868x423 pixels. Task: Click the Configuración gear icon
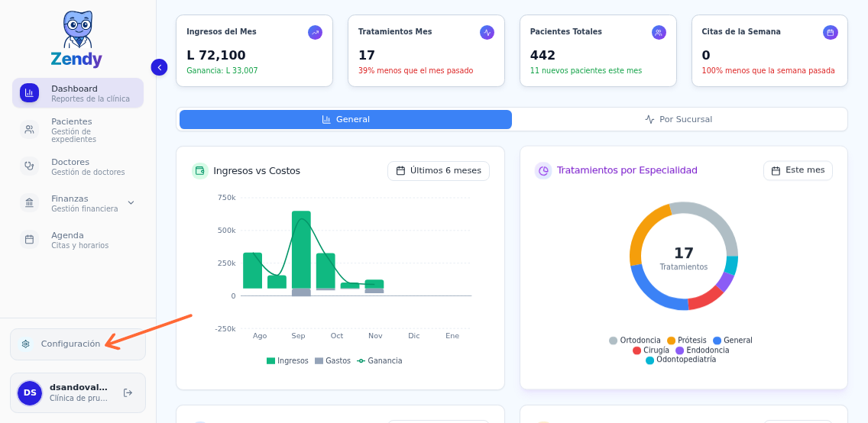point(25,344)
